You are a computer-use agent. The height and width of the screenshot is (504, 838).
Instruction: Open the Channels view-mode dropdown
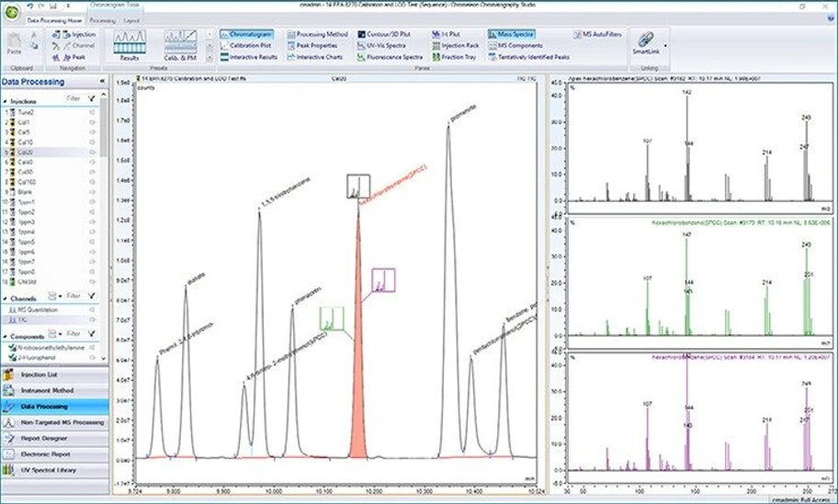point(54,296)
